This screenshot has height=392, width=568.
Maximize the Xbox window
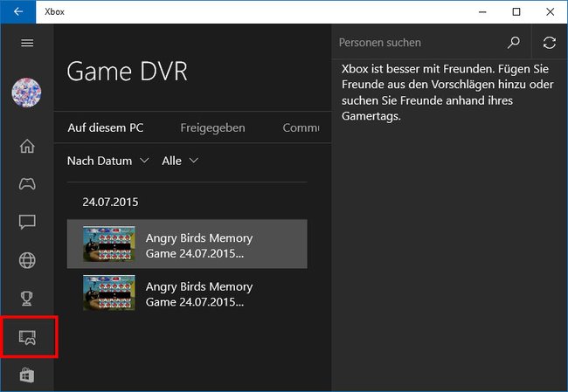click(x=516, y=12)
